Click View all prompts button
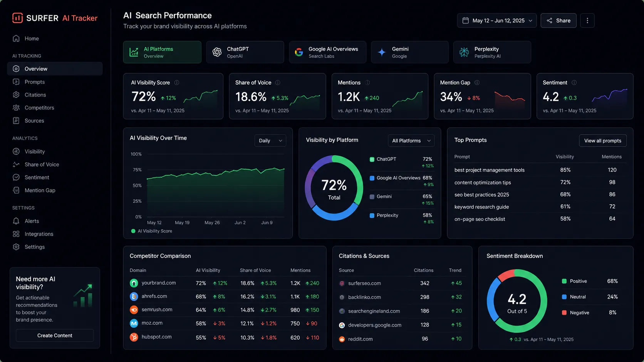 (x=603, y=140)
